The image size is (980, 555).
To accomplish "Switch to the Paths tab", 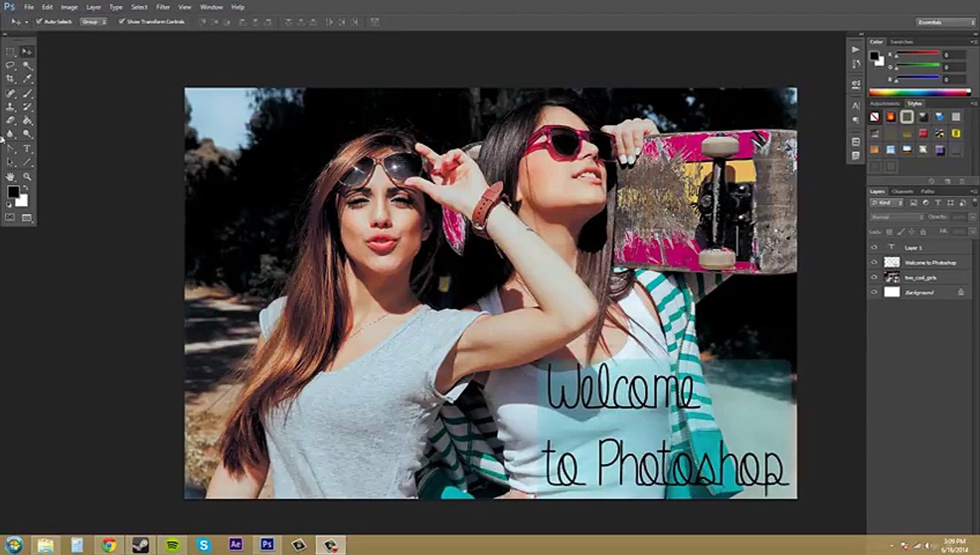I will pos(928,191).
